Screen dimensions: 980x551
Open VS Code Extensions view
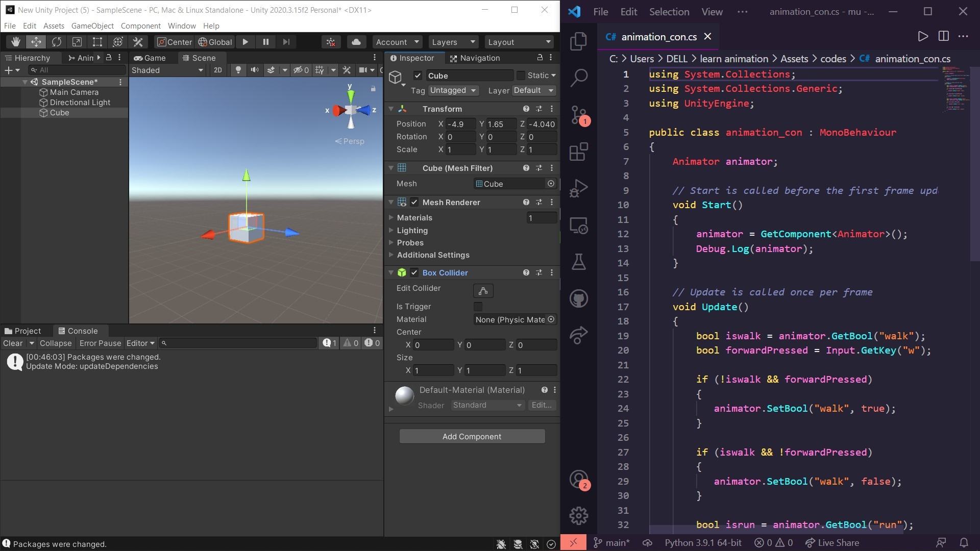tap(578, 152)
